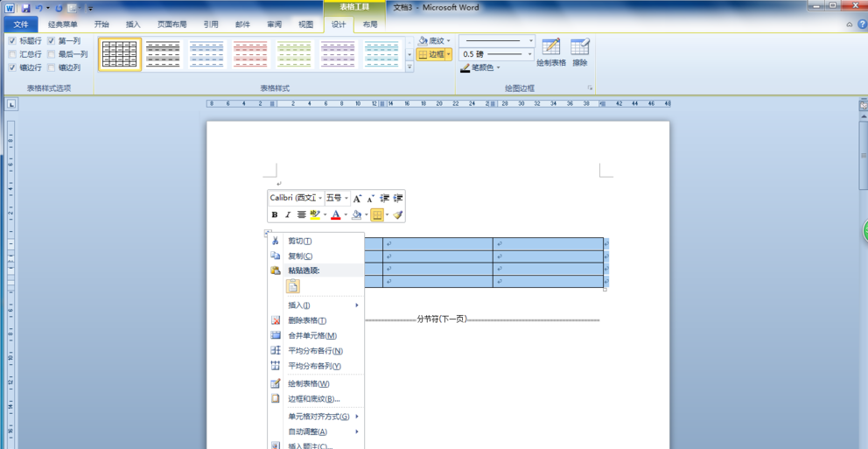Enable the Banded Columns (镶边列) checkbox

(x=51, y=67)
